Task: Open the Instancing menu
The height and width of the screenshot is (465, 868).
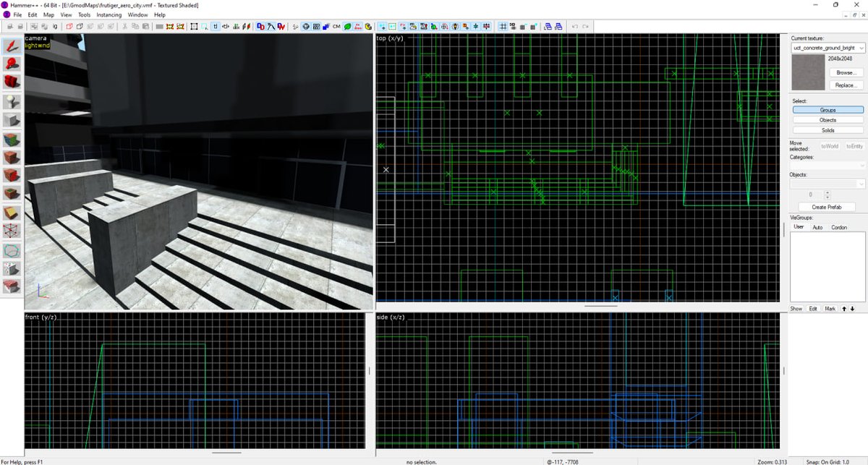Action: [x=109, y=14]
